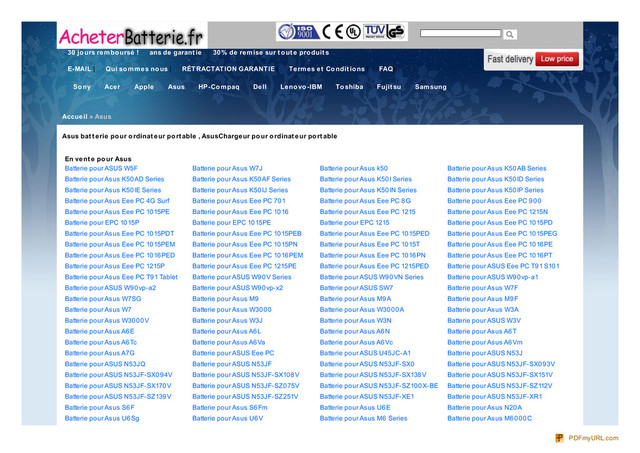Open Batterie pour Asus Eee PC T91 Tablet
This screenshot has width=640, height=453.
(x=121, y=277)
